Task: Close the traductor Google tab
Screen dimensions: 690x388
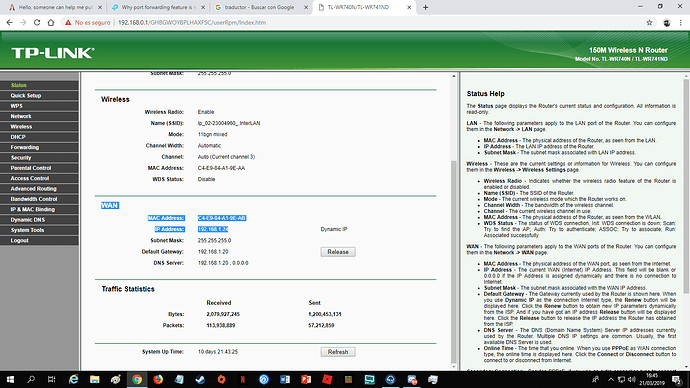Action: click(306, 7)
